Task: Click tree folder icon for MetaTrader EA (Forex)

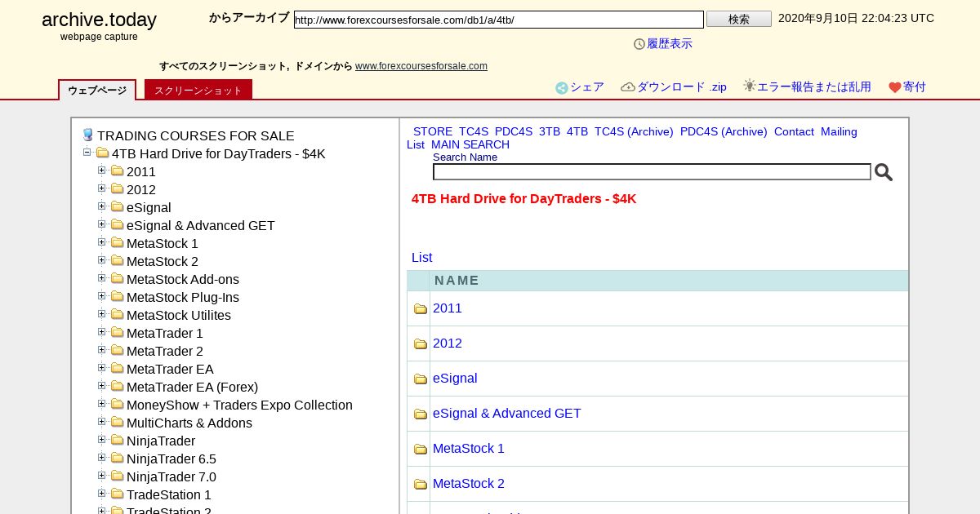Action: point(117,387)
